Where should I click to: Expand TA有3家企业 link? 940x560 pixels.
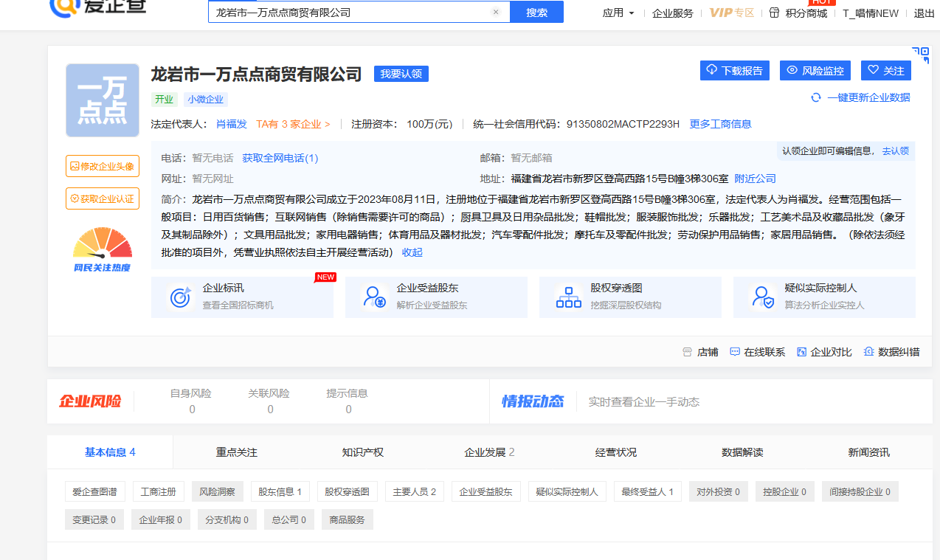pyautogui.click(x=293, y=124)
